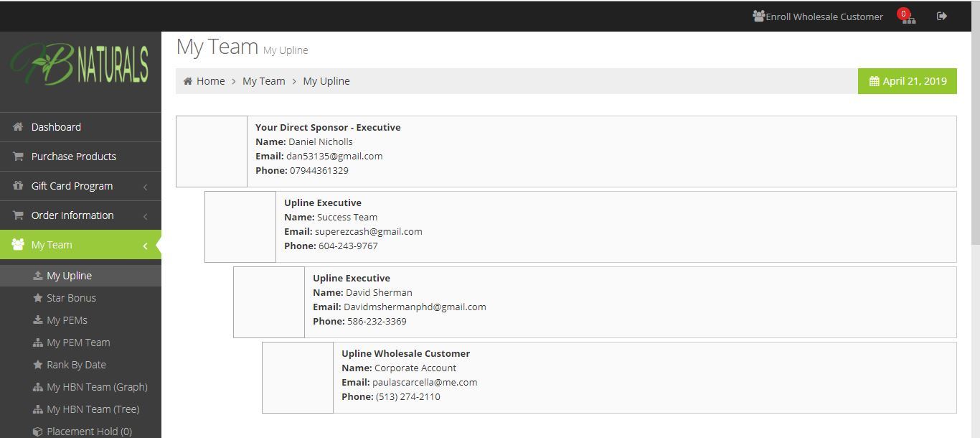Open the My PEM Team page
Screen dimensions: 980x438
(80, 343)
